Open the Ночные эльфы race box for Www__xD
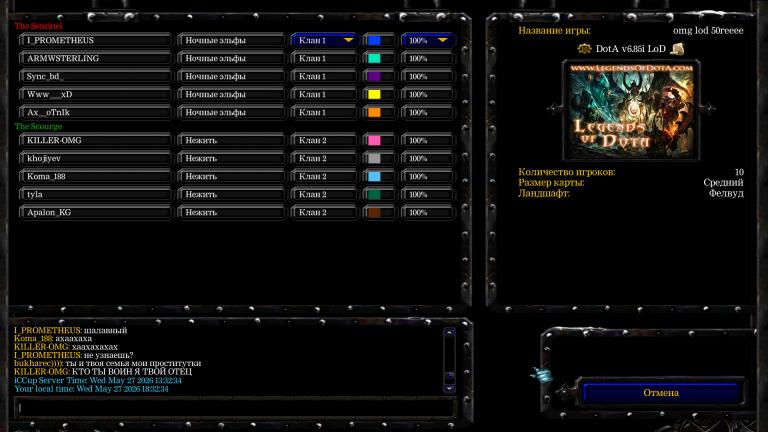768x432 pixels. point(231,94)
